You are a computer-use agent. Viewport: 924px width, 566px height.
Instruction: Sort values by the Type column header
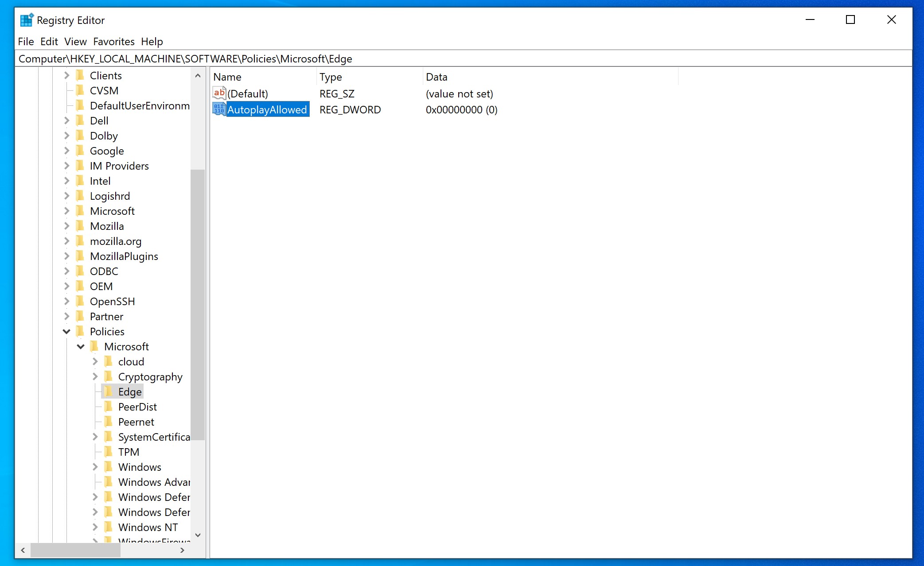tap(370, 77)
